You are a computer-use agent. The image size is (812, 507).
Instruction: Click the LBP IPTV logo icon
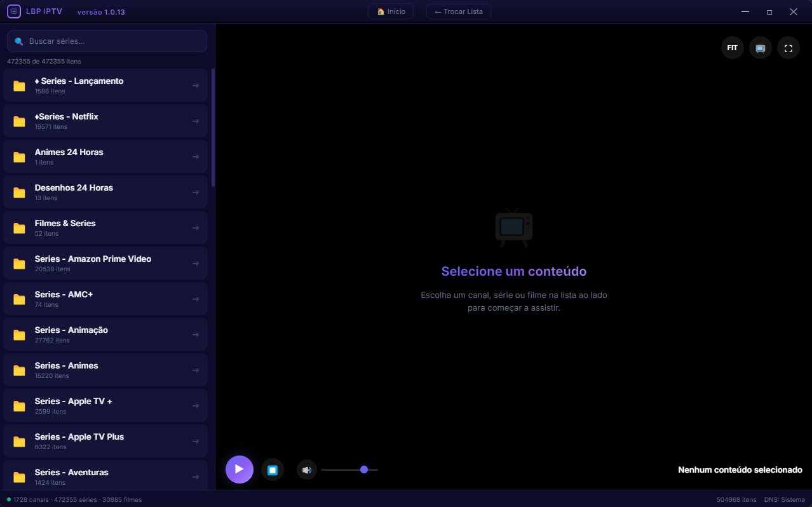point(14,11)
